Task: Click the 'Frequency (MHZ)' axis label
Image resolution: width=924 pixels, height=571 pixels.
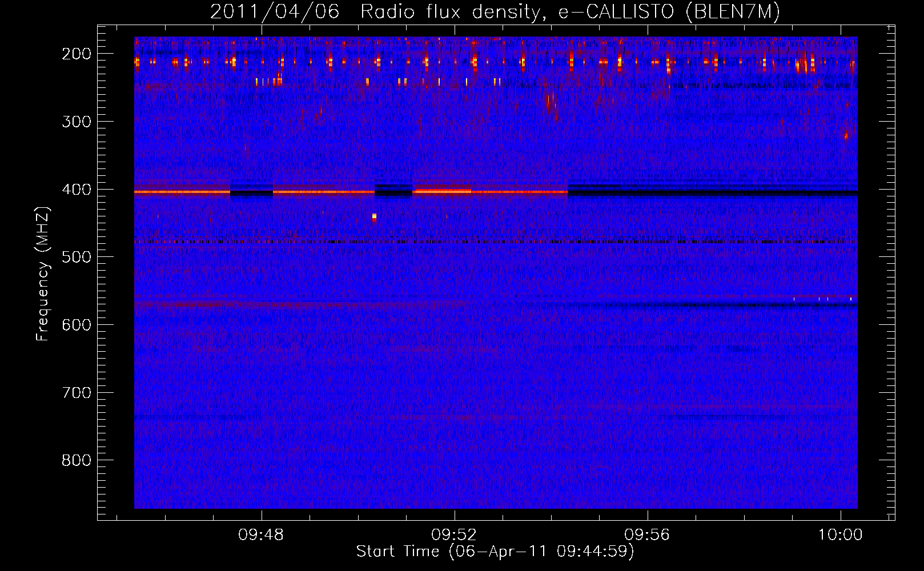Action: [x=43, y=274]
